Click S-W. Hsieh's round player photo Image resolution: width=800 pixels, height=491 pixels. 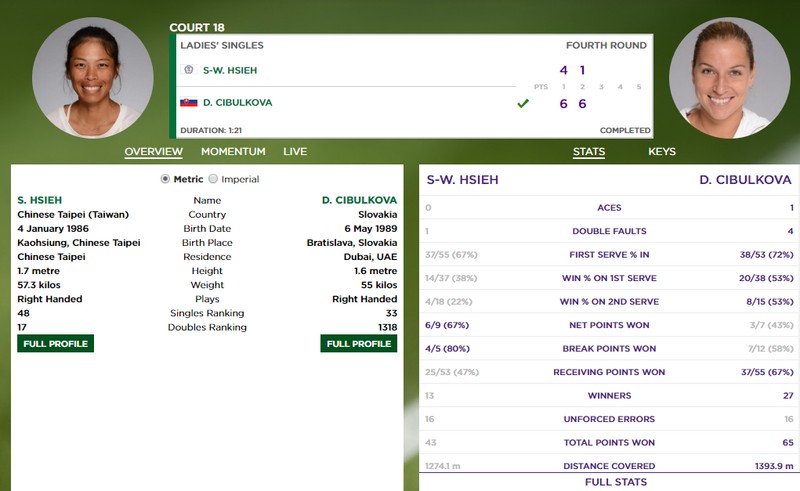[92, 78]
